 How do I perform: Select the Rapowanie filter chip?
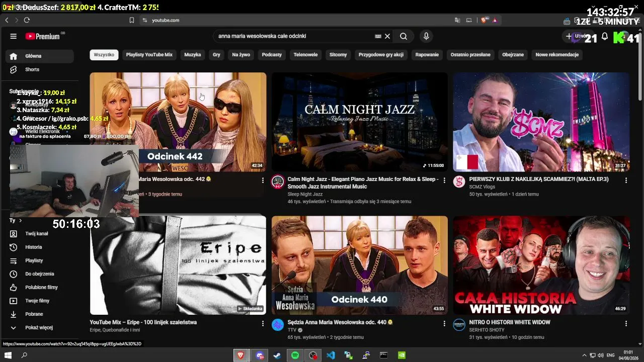click(427, 55)
